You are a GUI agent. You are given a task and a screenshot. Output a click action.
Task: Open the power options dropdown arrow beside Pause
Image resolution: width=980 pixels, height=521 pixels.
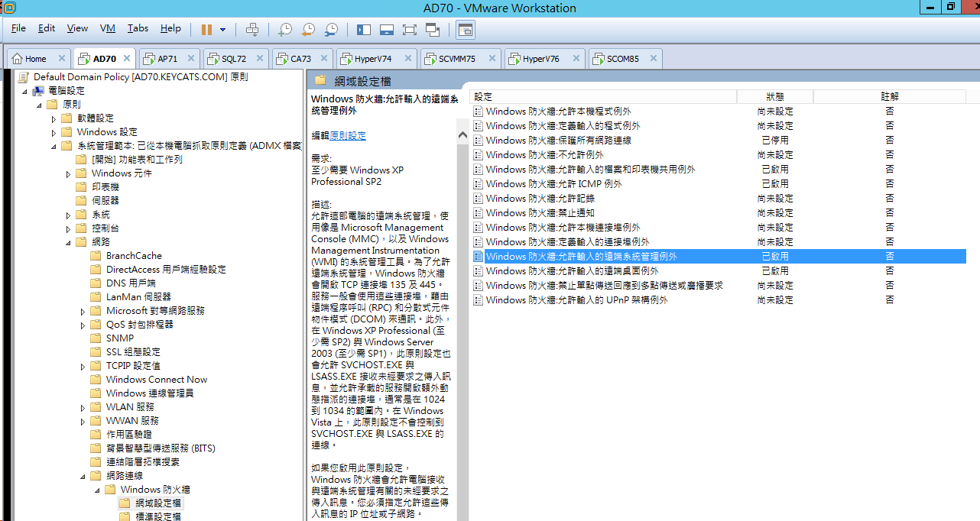click(x=223, y=30)
